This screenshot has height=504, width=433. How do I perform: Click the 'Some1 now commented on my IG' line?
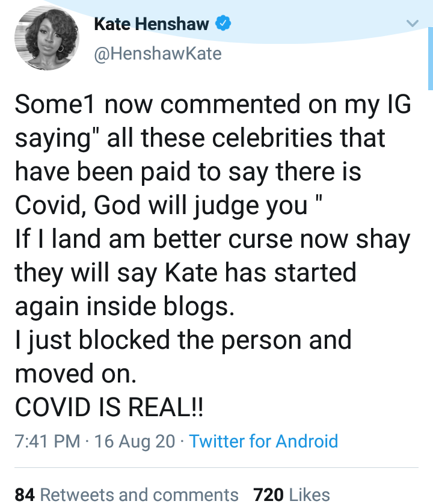click(213, 105)
